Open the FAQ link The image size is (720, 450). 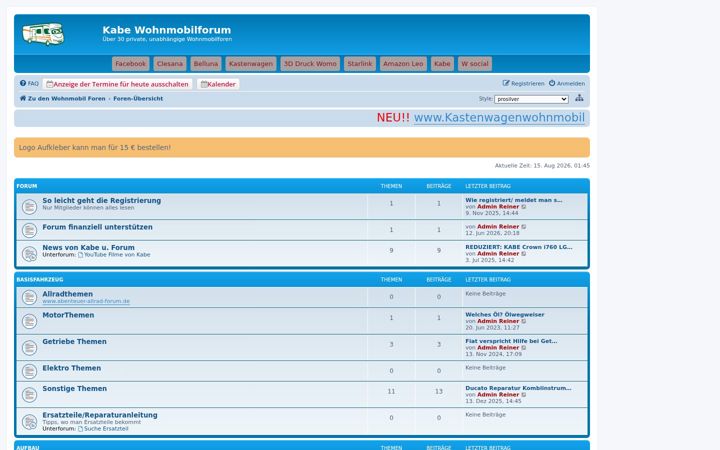click(29, 84)
